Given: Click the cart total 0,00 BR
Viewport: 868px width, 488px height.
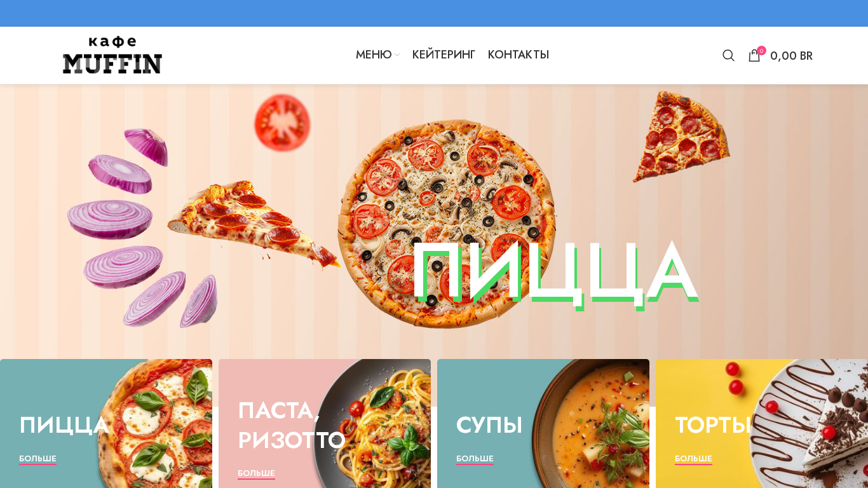Looking at the screenshot, I should point(791,56).
